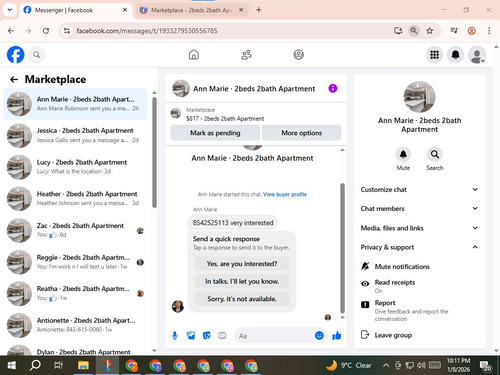This screenshot has height=375, width=500.
Task: Click the browser reload button
Action: (46, 31)
